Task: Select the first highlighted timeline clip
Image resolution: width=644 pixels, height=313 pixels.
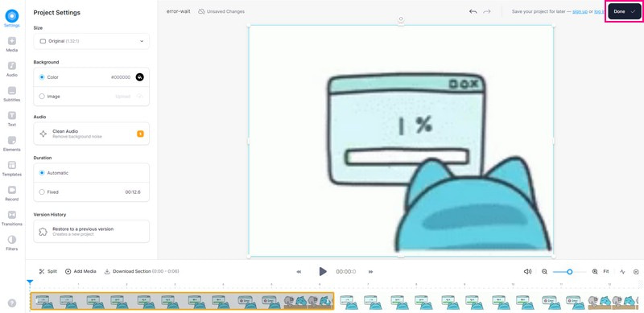Action: click(182, 301)
